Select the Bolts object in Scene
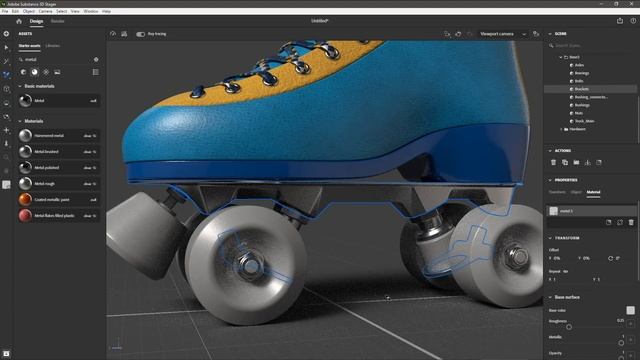The image size is (640, 360). click(x=579, y=81)
